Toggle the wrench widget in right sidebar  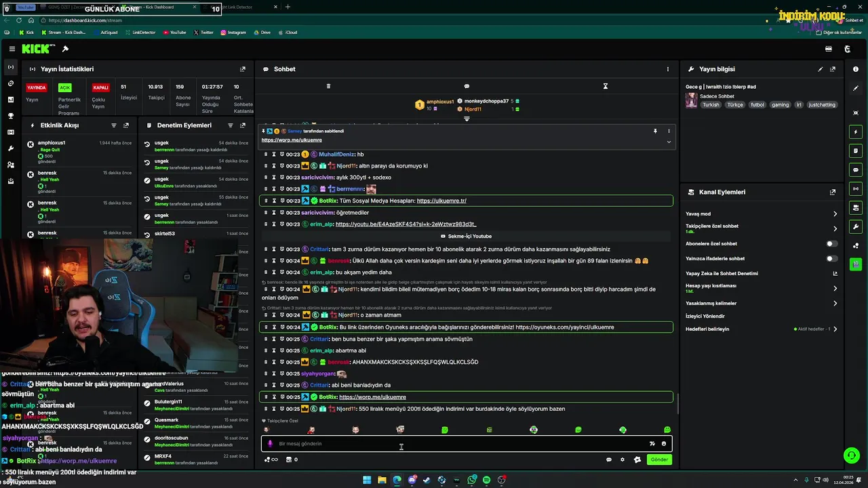(856, 226)
